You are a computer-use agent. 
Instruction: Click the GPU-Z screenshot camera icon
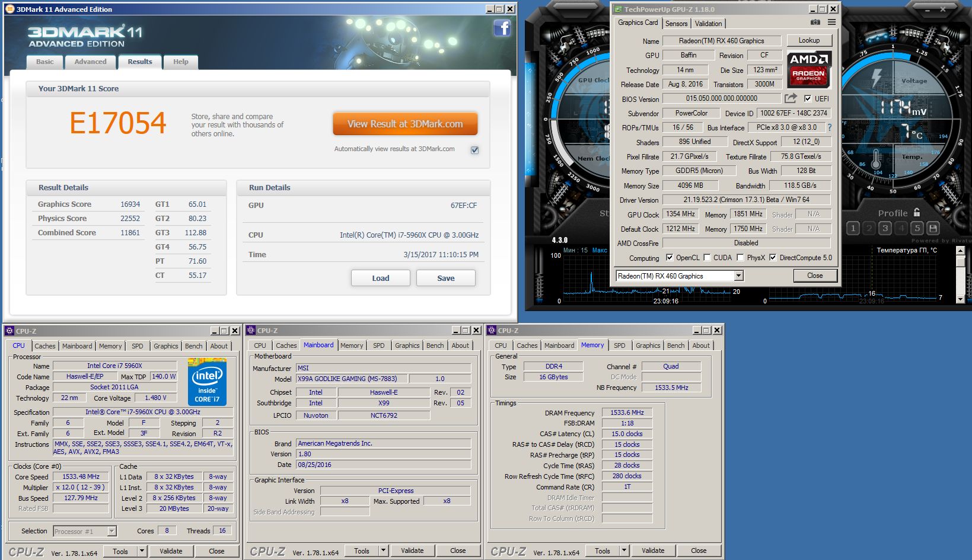(815, 22)
